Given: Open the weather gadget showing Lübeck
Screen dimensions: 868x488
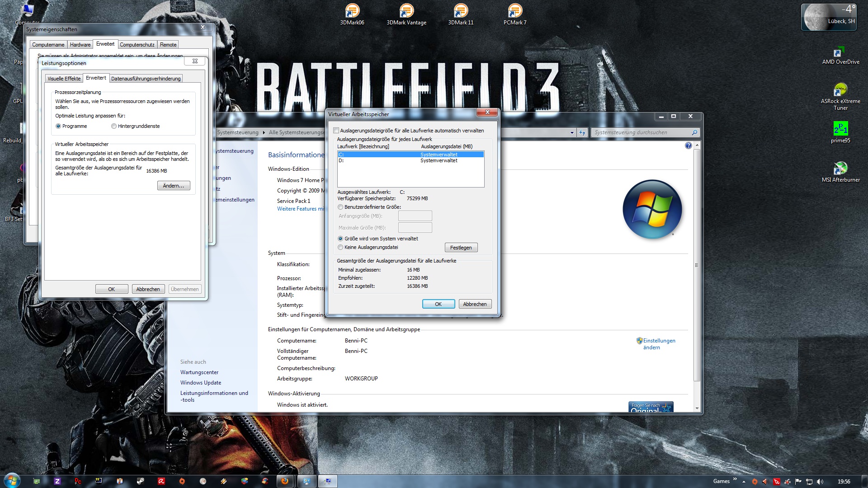Looking at the screenshot, I should [x=829, y=17].
